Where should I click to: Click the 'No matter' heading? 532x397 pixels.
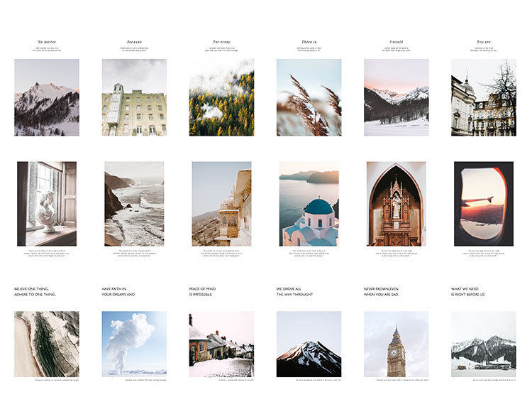click(x=47, y=42)
